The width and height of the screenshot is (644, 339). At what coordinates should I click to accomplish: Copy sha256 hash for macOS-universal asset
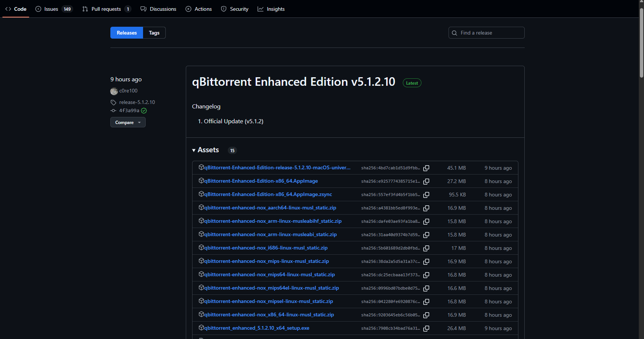[426, 168]
